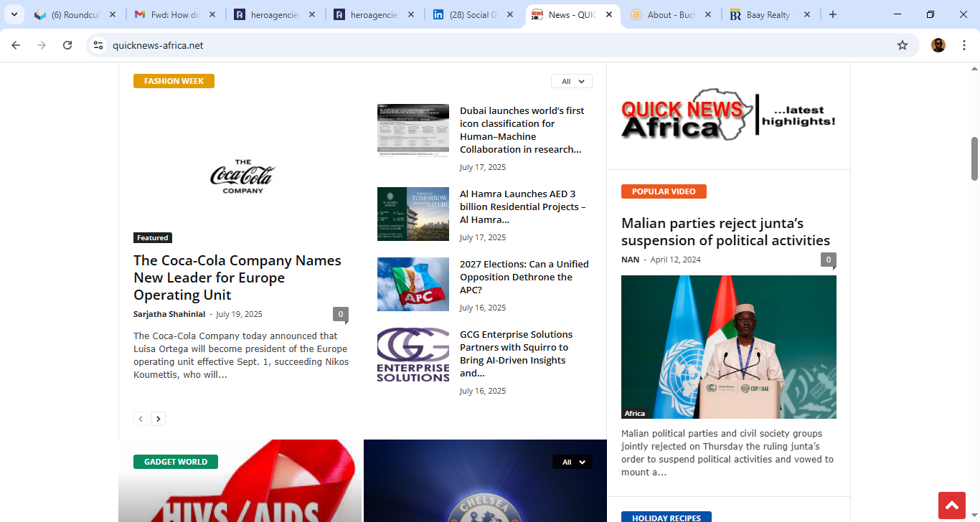
Task: Click the page vertical scrollbar thumb
Action: (974, 158)
